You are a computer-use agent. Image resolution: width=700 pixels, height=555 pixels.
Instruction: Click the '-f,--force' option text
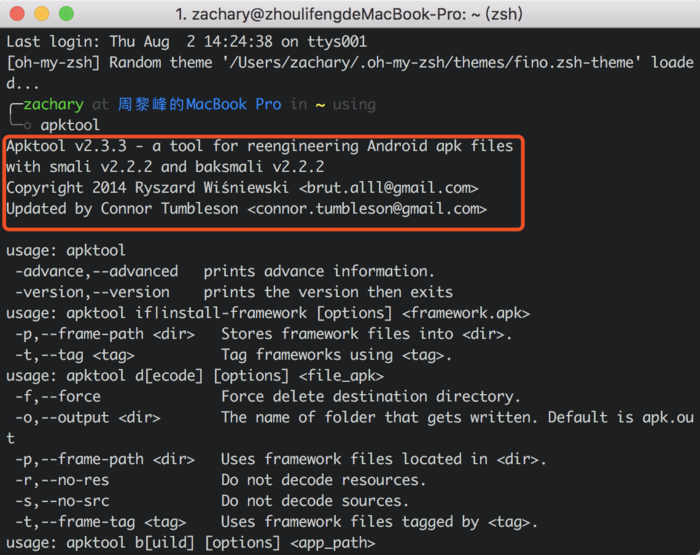pyautogui.click(x=58, y=396)
